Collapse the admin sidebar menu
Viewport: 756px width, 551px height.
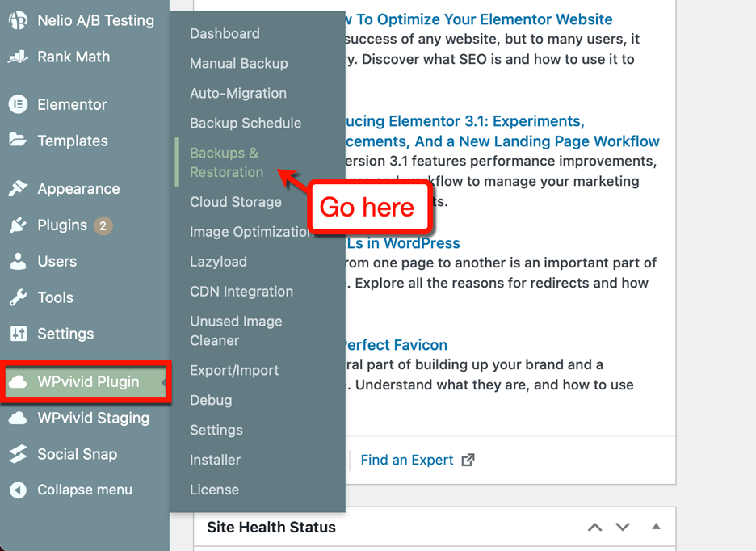coord(84,490)
